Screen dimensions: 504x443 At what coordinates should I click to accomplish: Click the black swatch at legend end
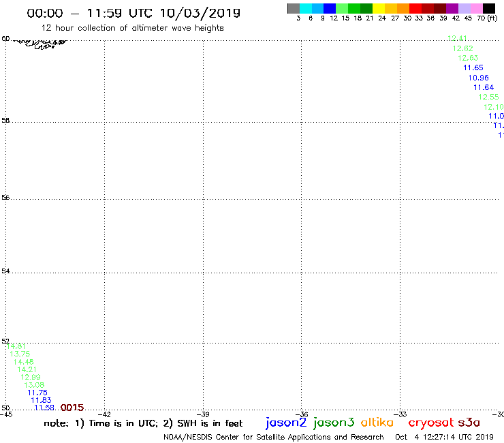pyautogui.click(x=488, y=8)
